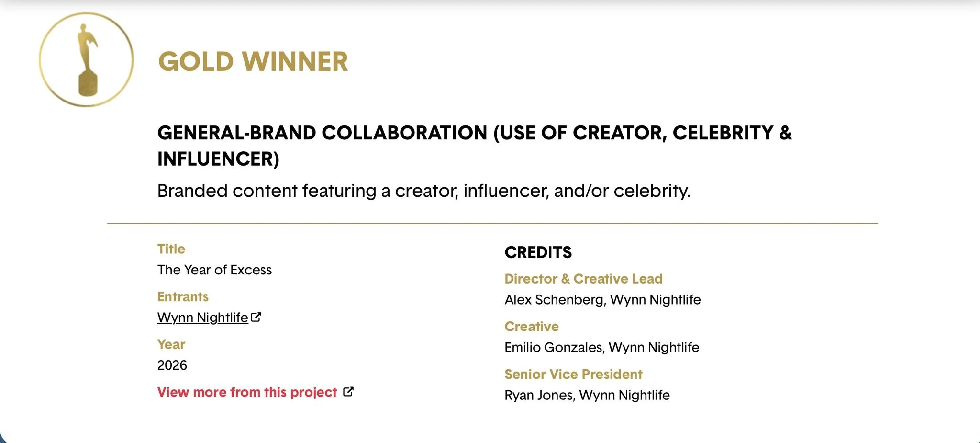Select Alex Schenberg, Wynn Nightlife credit

tap(603, 300)
